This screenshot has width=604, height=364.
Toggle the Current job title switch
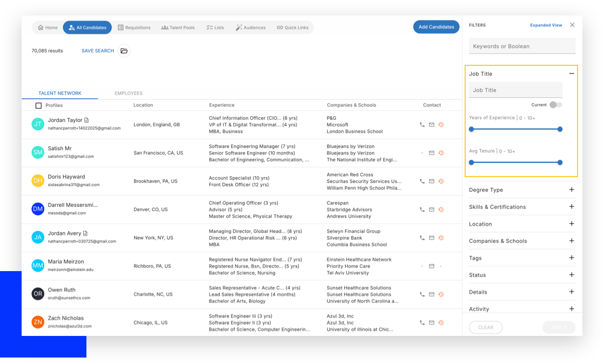click(555, 105)
